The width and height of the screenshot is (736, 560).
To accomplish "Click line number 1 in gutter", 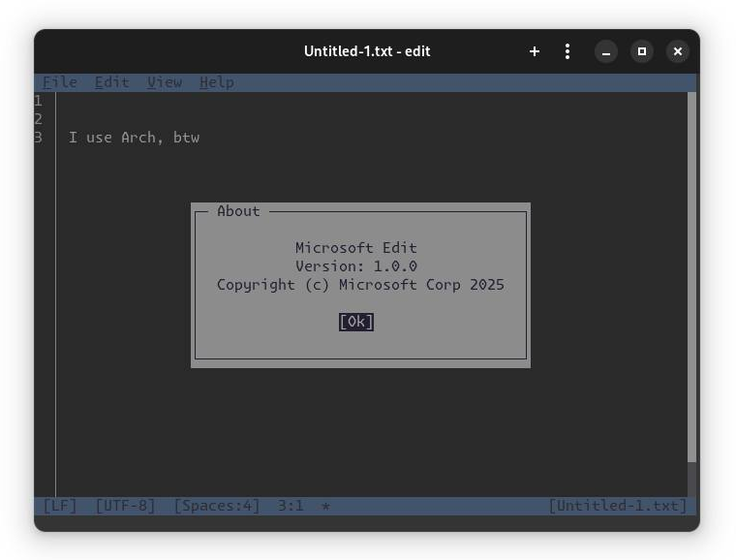I will tap(39, 101).
